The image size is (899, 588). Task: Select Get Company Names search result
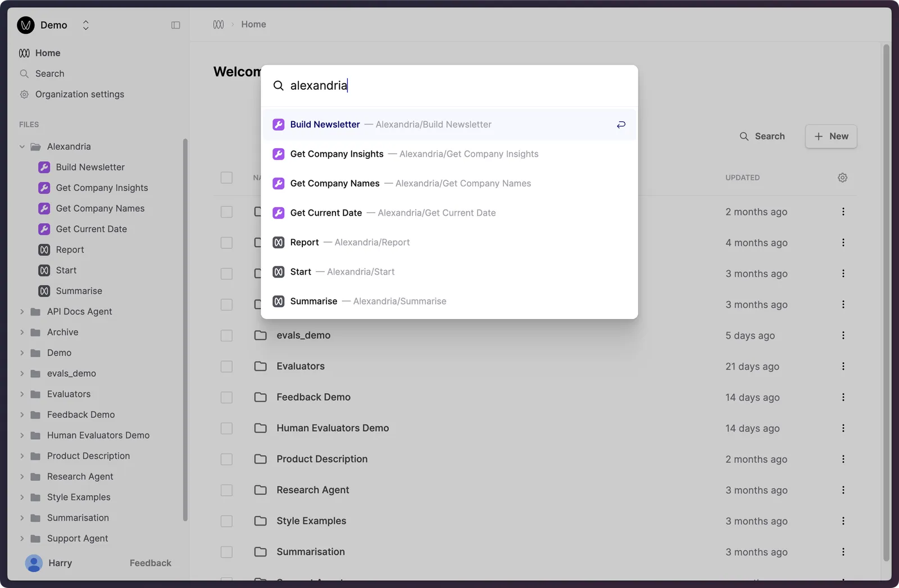coord(449,184)
